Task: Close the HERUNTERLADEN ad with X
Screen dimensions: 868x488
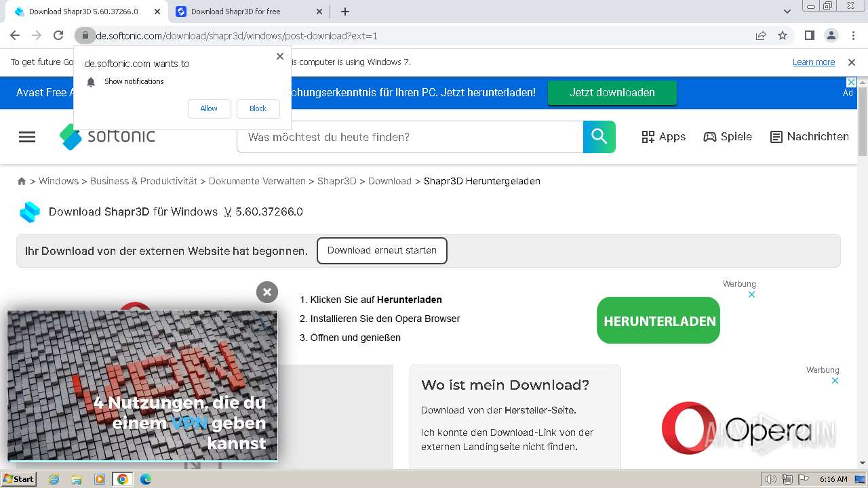Action: (x=751, y=294)
